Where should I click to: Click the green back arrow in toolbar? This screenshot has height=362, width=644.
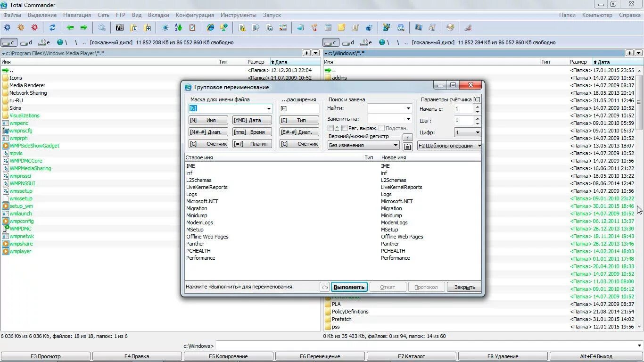point(70,28)
